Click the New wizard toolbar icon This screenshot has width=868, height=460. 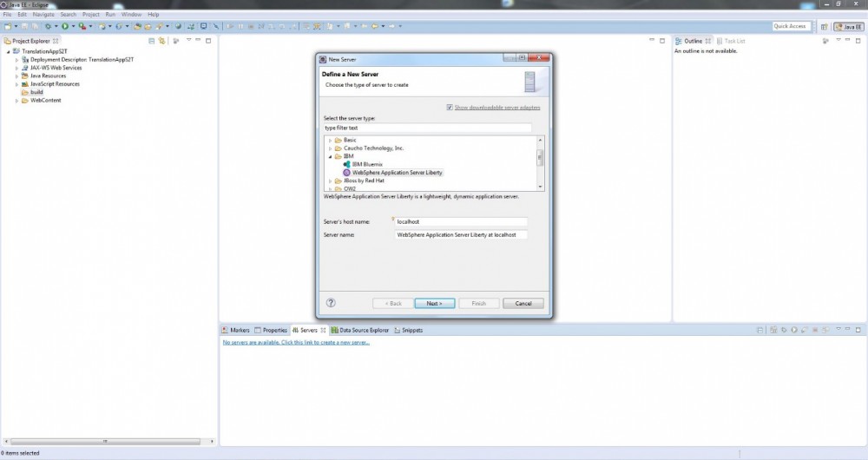(x=8, y=26)
